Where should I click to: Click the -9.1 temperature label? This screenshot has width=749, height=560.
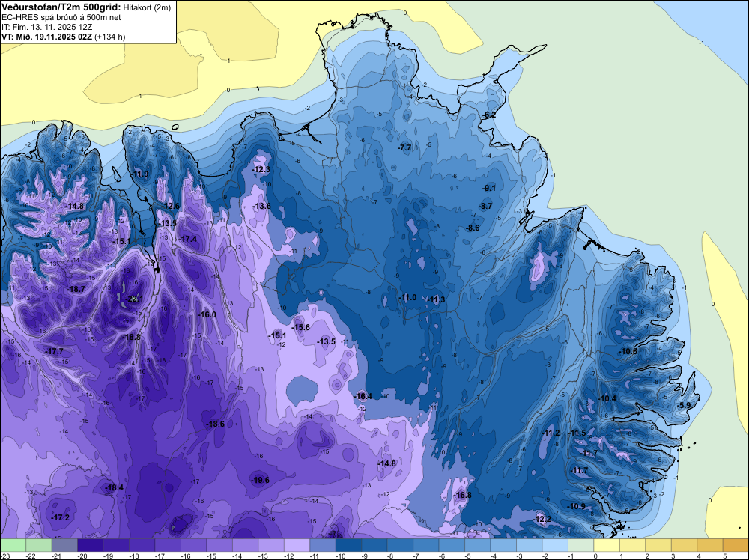(x=489, y=188)
